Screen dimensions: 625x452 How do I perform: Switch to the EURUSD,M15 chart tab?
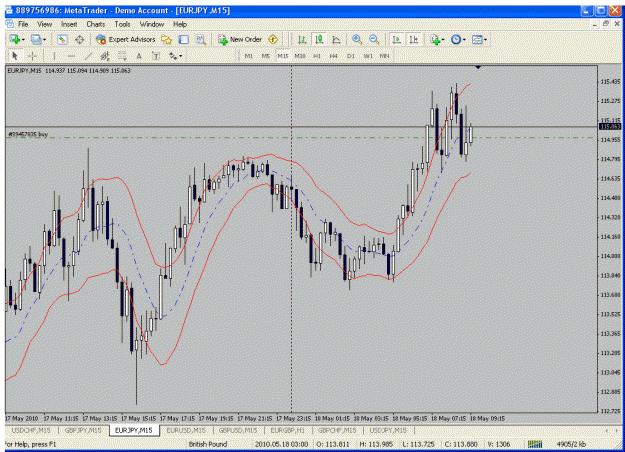[186, 430]
